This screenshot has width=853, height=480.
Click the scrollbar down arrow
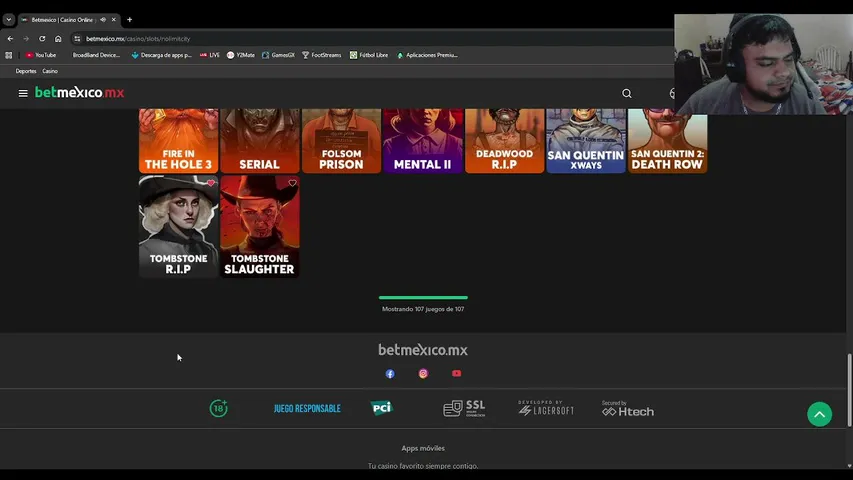[849, 466]
